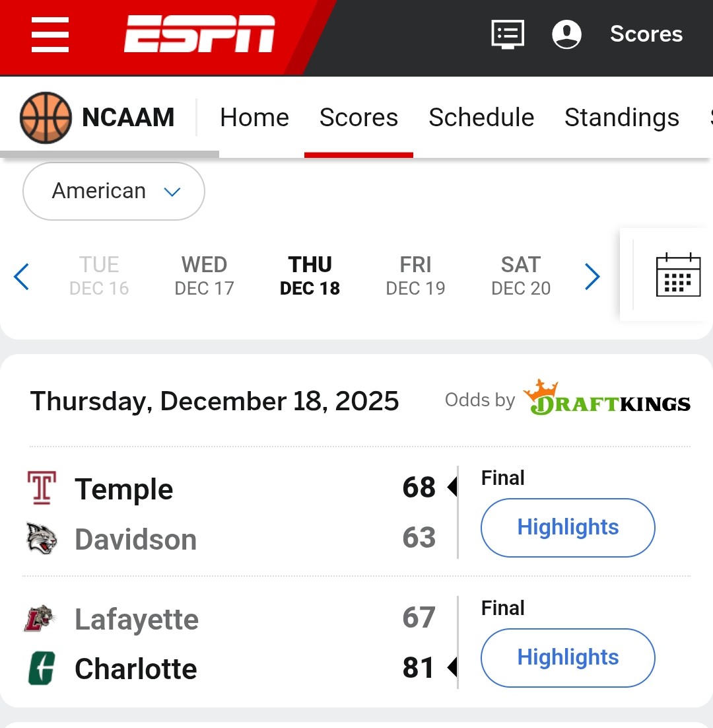Select Friday Dec 19 scores
Viewport: 713px width, 728px height.
(415, 275)
